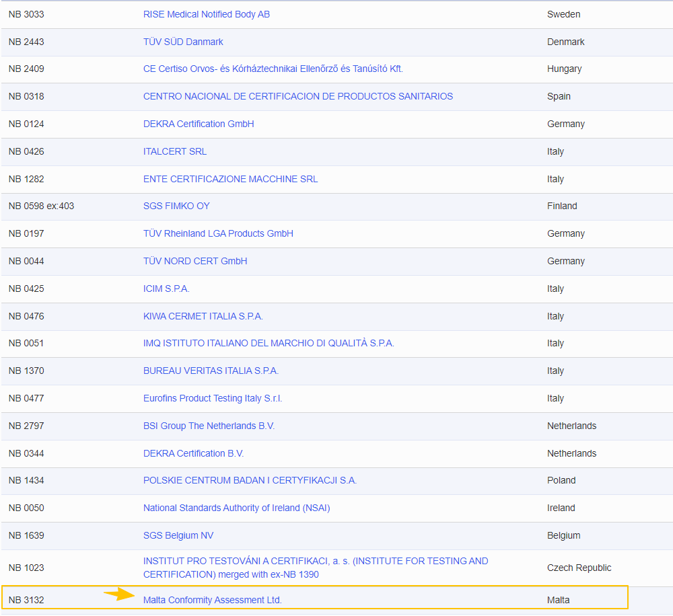This screenshot has width=673, height=616.
Task: Click KIWA CERMET ITALIA S.P.A. link
Action: 203,316
